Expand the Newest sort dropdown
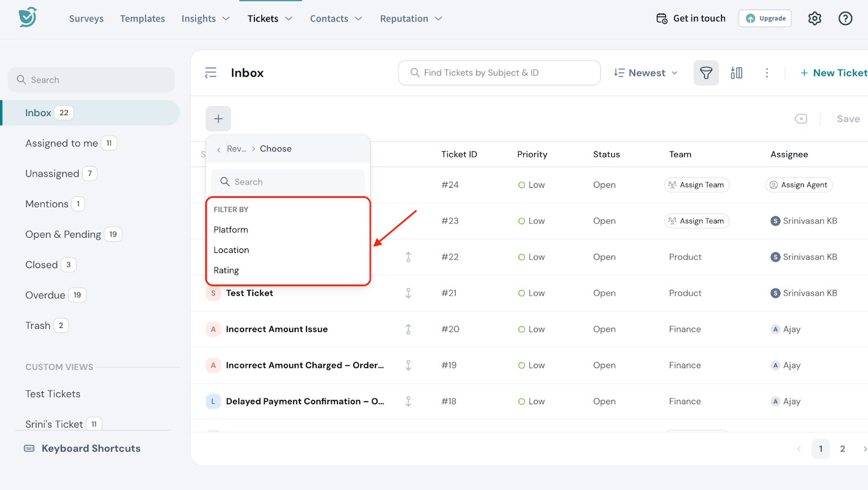 point(646,73)
